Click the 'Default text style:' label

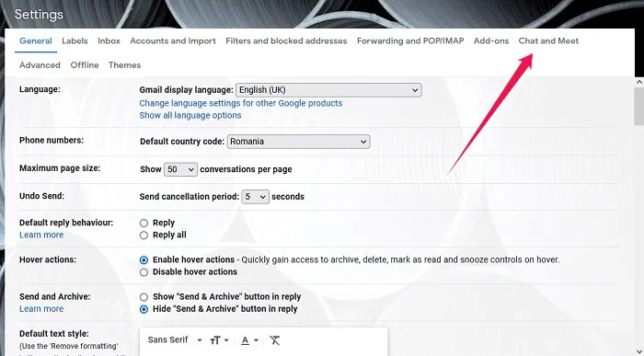54,334
